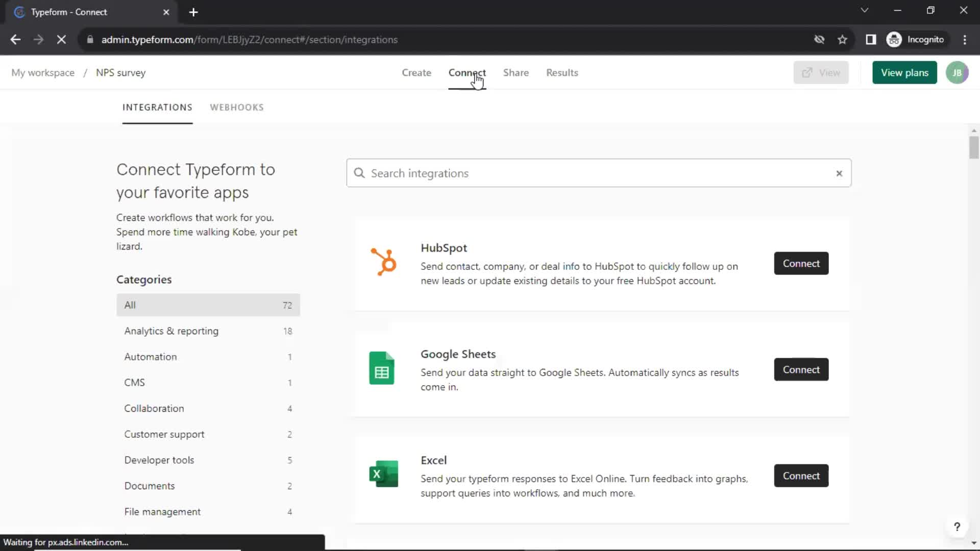
Task: Select the Integrations sub-tab
Action: (x=157, y=107)
